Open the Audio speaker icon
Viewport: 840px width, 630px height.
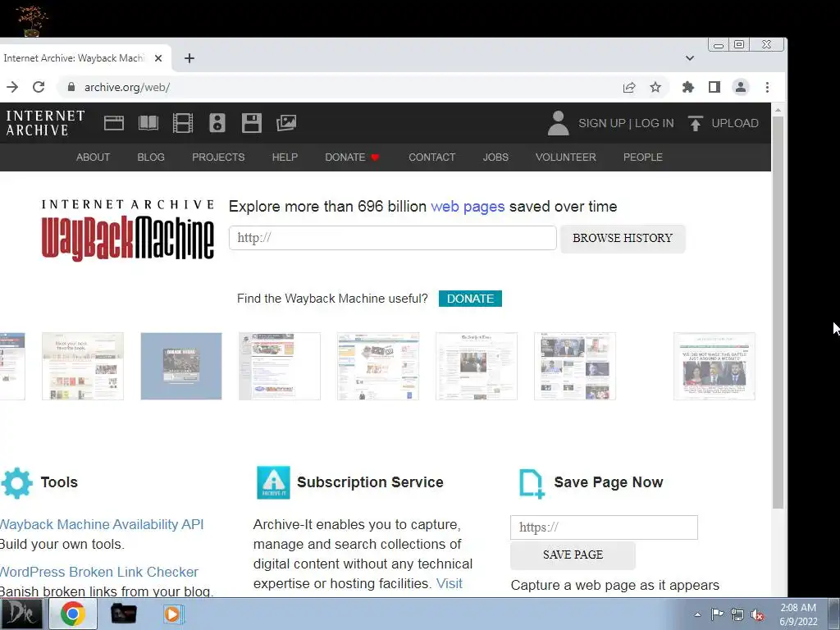(217, 123)
